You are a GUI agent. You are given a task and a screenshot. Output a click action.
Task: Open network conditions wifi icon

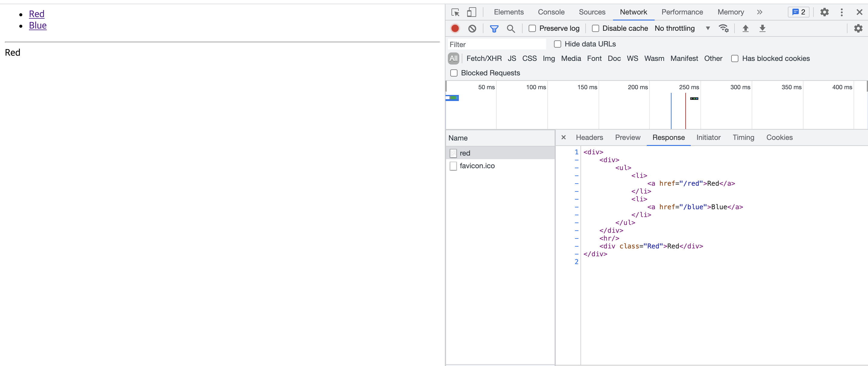pyautogui.click(x=723, y=29)
